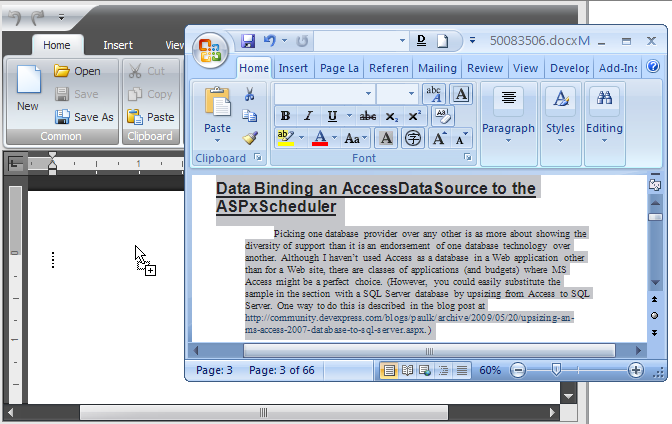Image resolution: width=672 pixels, height=424 pixels.
Task: Click Zoom In plus button
Action: click(636, 370)
